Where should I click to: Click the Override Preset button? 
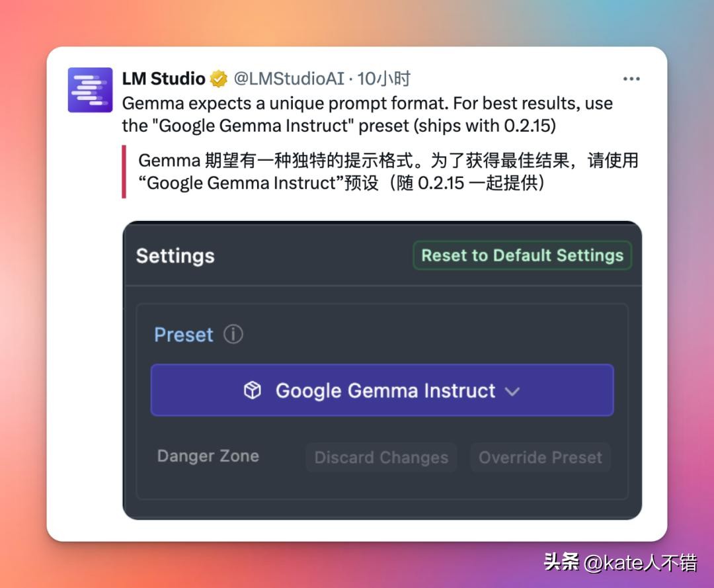point(541,457)
